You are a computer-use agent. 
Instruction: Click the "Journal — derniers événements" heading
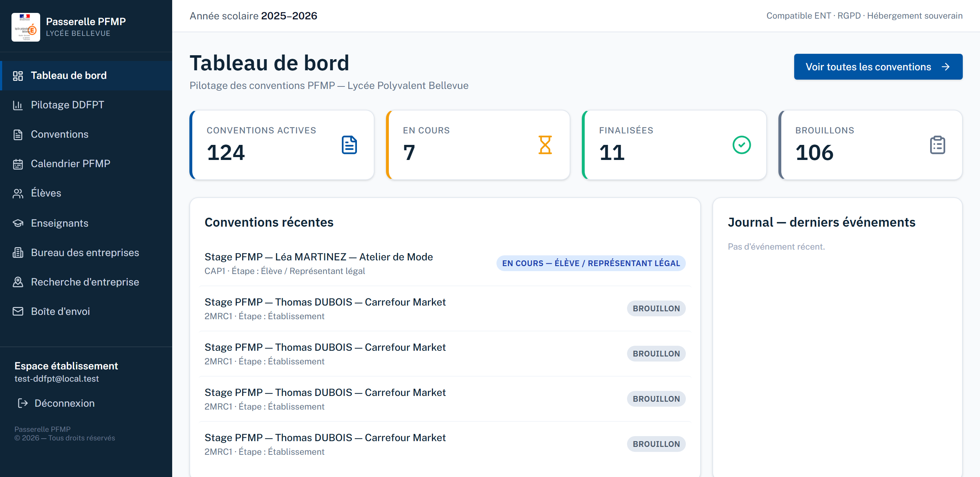point(821,222)
